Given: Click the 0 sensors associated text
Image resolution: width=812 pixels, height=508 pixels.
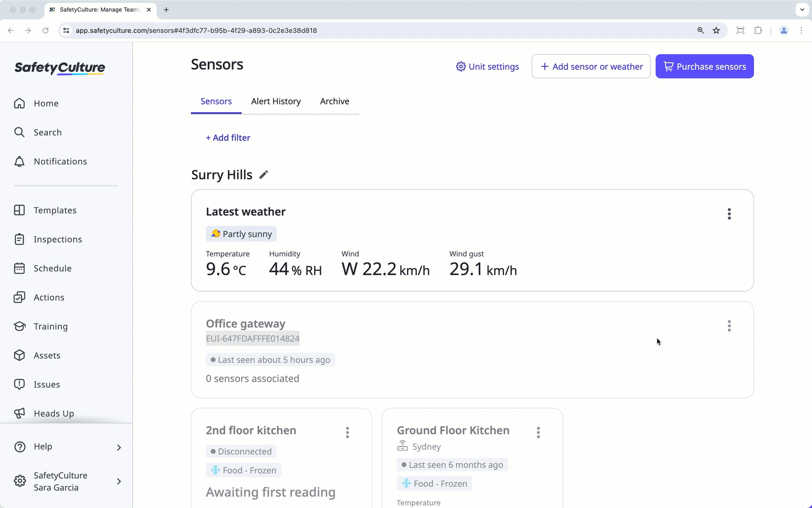Looking at the screenshot, I should pos(252,379).
